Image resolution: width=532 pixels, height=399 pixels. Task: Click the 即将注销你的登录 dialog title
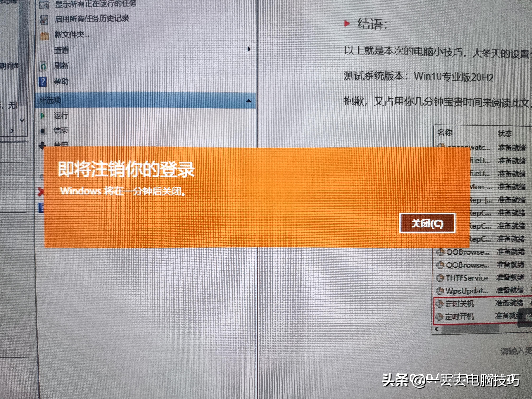(126, 169)
